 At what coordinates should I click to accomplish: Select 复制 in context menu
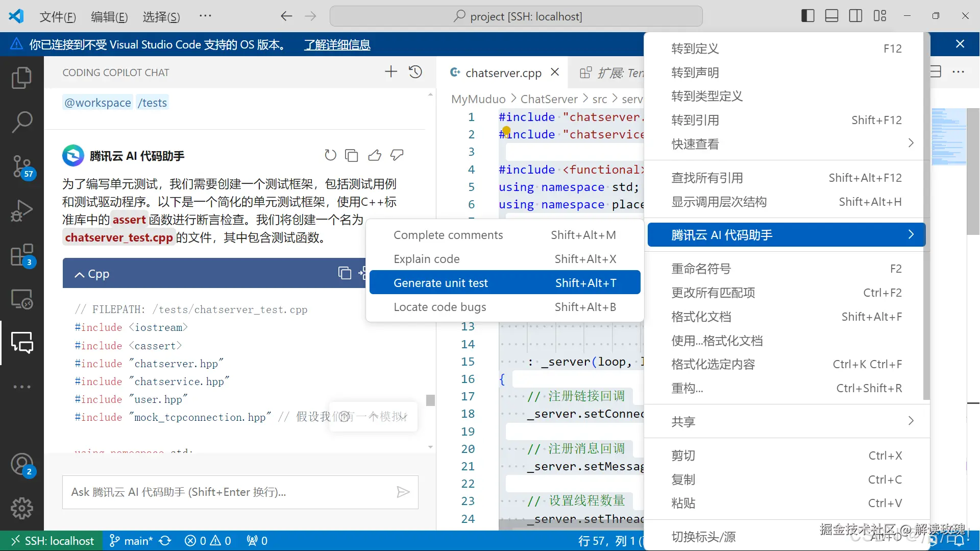point(787,480)
